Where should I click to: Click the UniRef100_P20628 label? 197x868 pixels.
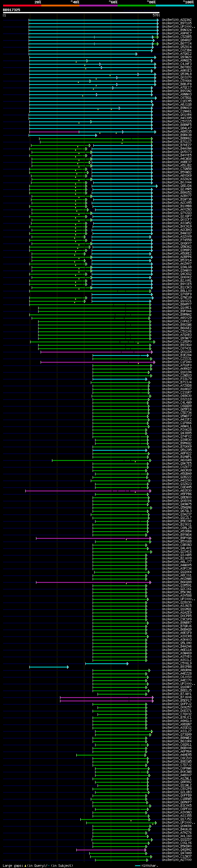(177, 430)
